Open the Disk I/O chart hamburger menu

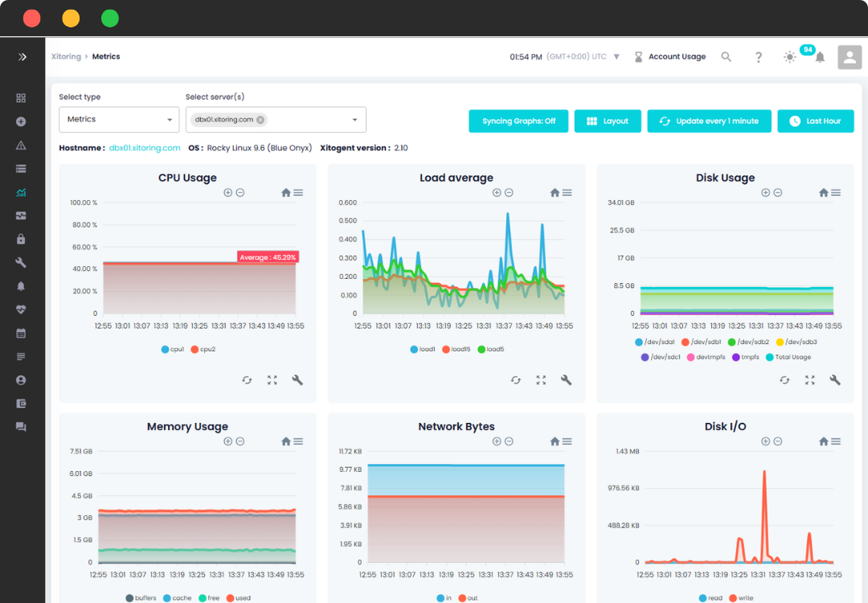[836, 441]
